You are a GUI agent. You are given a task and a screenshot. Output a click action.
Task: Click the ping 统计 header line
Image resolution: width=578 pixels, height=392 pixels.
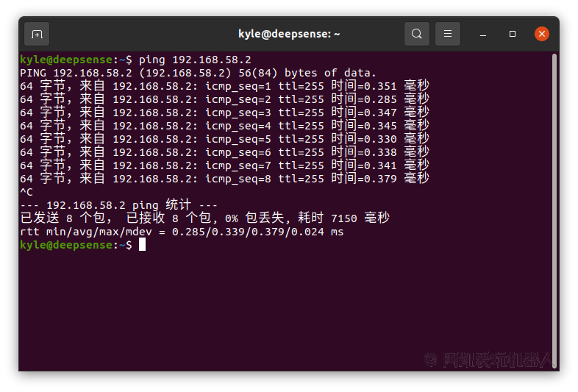tap(118, 205)
